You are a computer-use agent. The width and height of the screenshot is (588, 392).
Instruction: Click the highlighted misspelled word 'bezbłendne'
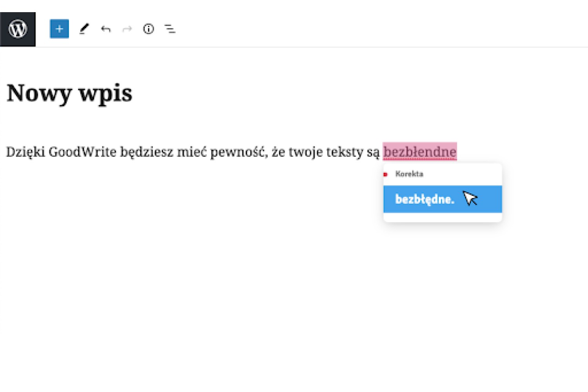[x=420, y=151]
